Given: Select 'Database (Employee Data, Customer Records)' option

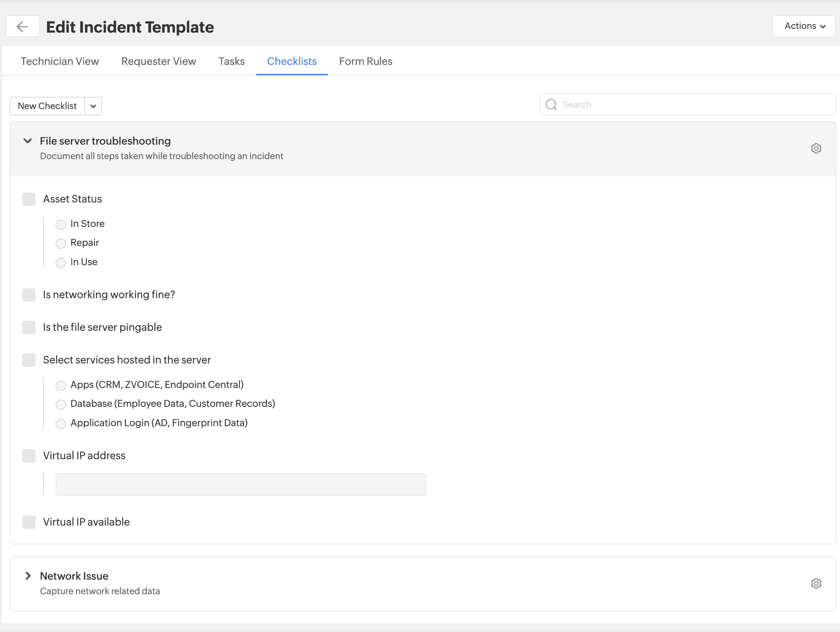Looking at the screenshot, I should tap(61, 404).
